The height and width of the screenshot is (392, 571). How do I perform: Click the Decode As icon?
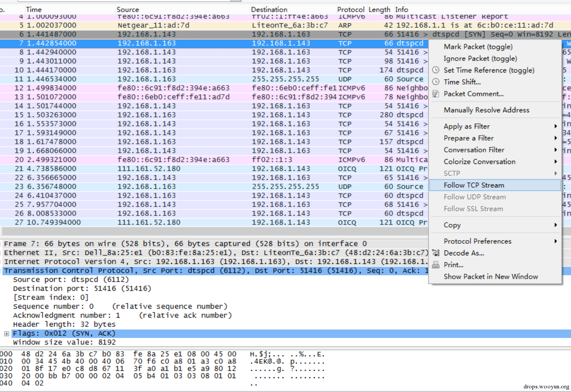click(435, 253)
